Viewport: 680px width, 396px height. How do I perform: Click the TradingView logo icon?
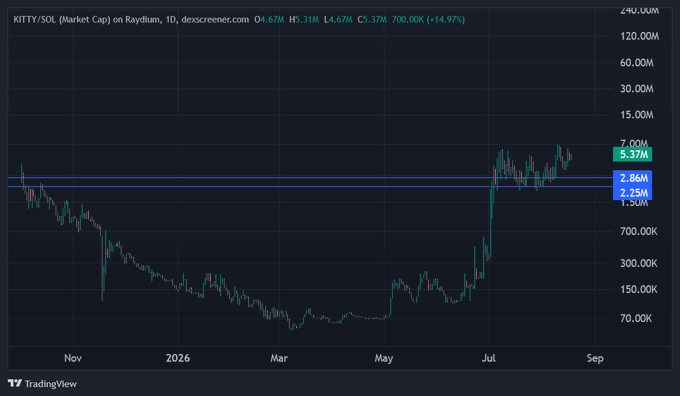15,383
